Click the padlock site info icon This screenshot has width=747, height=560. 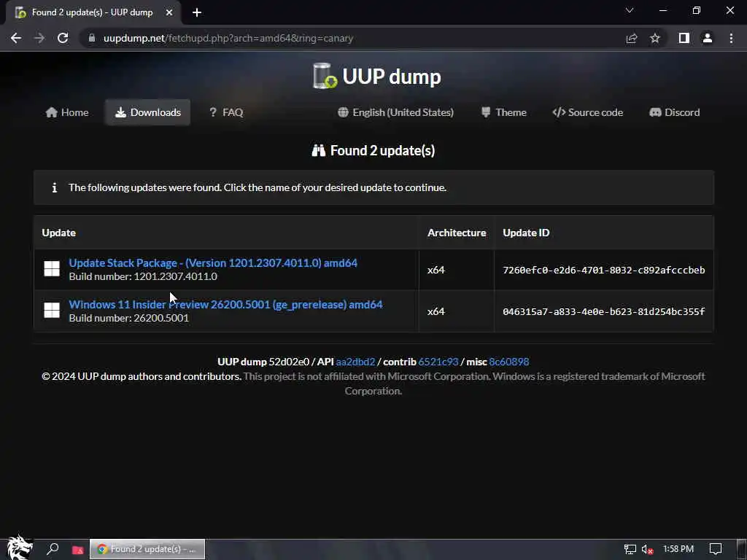tap(91, 38)
